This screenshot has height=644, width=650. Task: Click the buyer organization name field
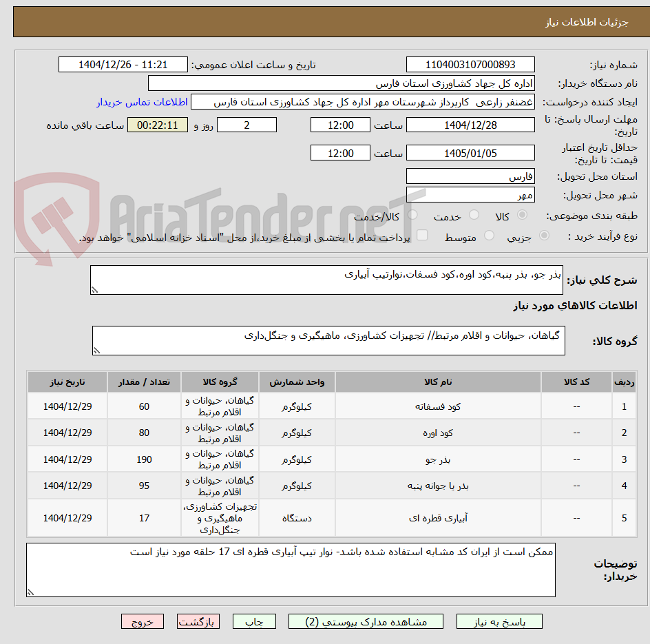pos(341,83)
